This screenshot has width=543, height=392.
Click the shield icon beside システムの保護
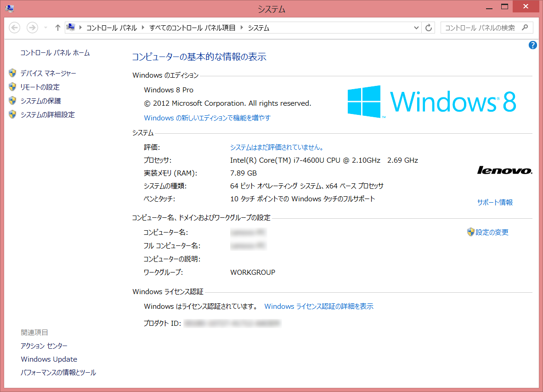click(x=12, y=101)
